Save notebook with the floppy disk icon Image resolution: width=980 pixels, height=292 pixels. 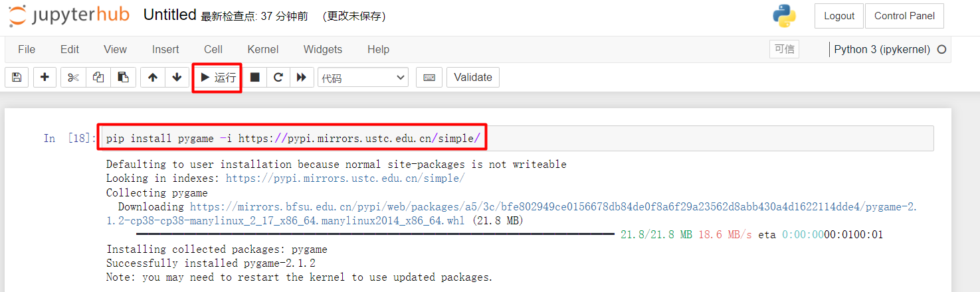(x=17, y=78)
